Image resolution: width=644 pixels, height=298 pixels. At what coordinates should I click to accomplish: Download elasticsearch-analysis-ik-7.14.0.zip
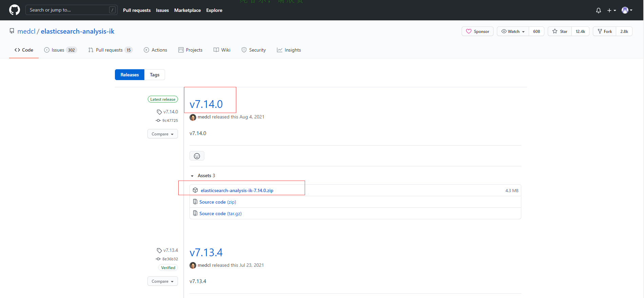pos(237,190)
